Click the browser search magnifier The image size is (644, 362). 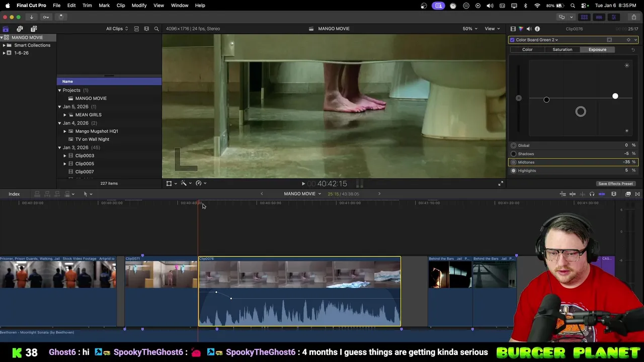[x=156, y=29]
